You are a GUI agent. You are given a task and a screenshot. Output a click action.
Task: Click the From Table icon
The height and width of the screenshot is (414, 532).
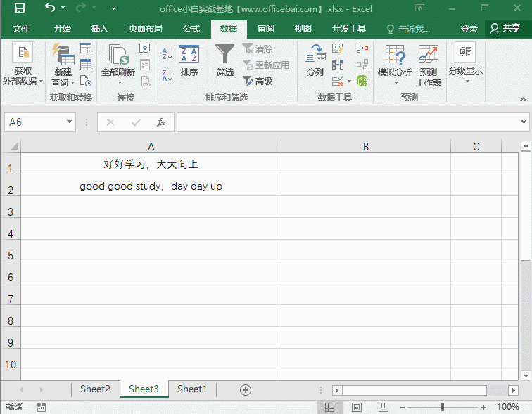pyautogui.click(x=86, y=65)
